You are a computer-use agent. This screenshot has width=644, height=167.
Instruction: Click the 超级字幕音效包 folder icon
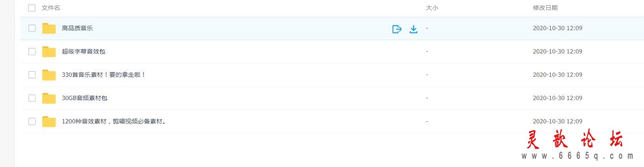point(49,52)
